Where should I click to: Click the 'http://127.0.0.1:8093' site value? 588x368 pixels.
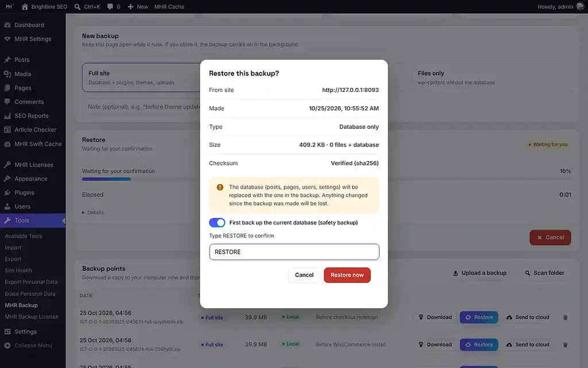(350, 90)
